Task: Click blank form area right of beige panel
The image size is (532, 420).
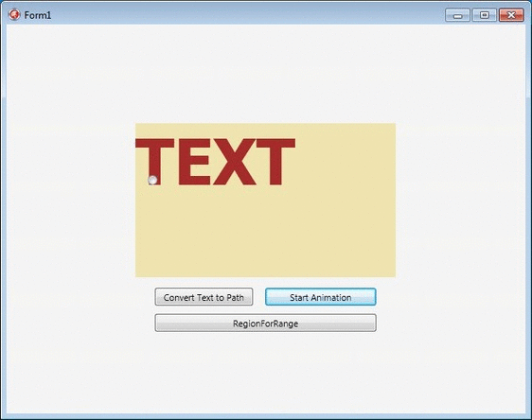Action: [460, 200]
